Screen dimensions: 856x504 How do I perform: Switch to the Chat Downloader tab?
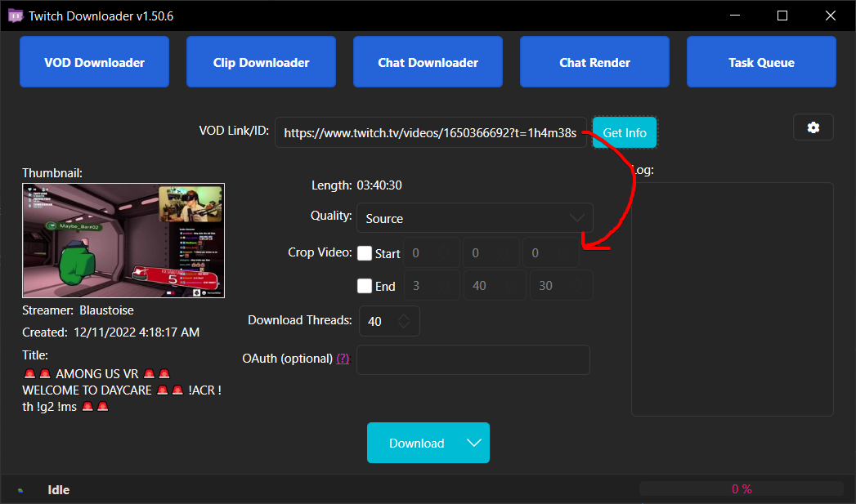427,61
